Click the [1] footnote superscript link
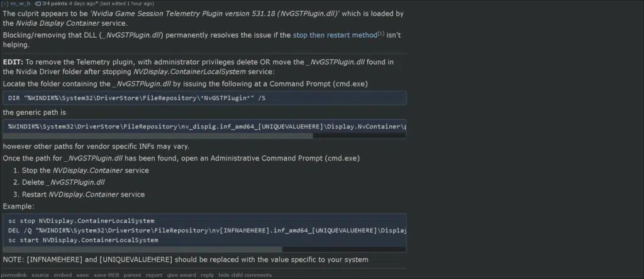The width and height of the screenshot is (644, 279). click(380, 34)
